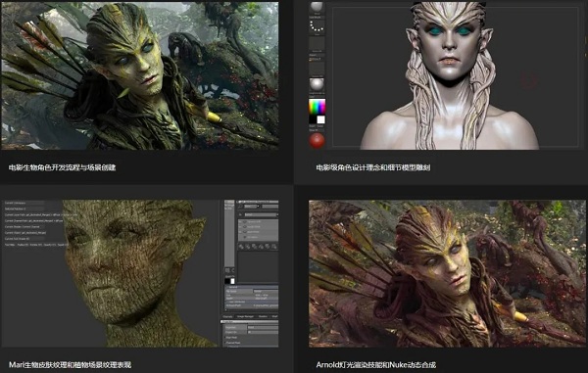Click the Mari search magnifier icon
Viewport: 588px width, 373px height.
click(x=240, y=206)
